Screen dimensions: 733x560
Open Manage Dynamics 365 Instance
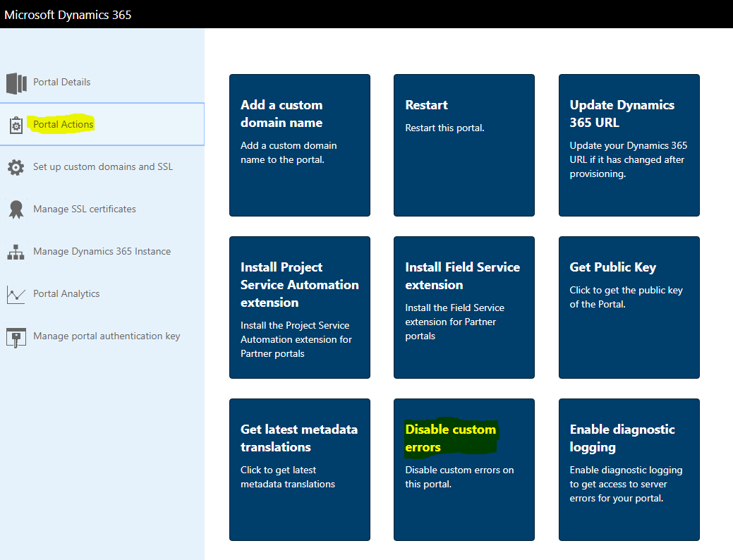pyautogui.click(x=102, y=251)
